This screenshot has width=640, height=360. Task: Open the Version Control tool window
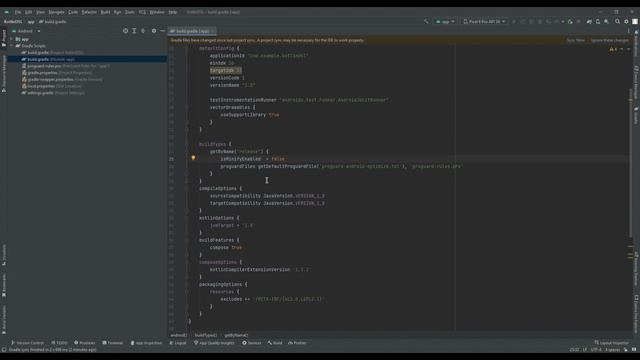coord(27,343)
